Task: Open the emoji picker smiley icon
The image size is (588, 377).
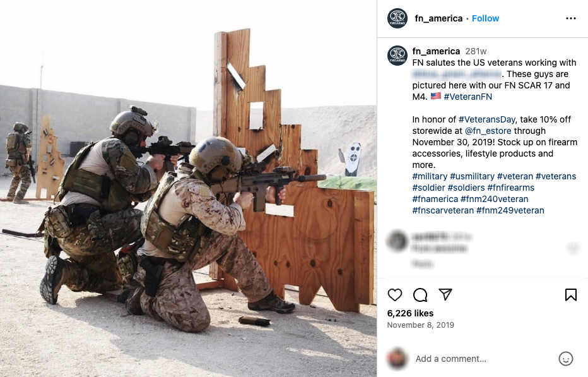Action: 565,359
